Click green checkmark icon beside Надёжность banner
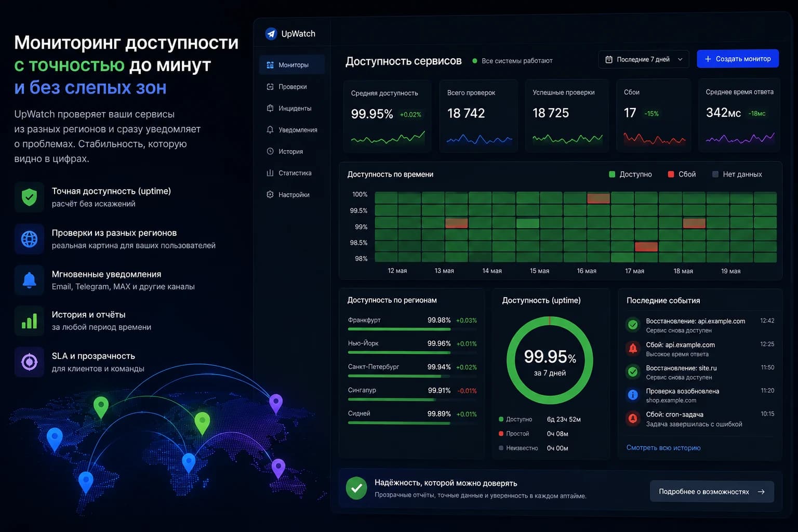The image size is (798, 532). (x=356, y=488)
